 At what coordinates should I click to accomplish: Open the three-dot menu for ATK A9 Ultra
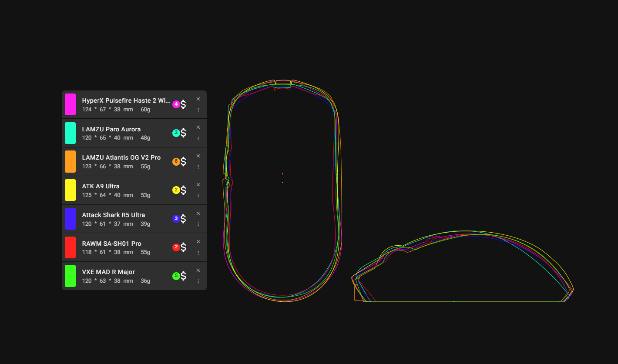click(198, 195)
